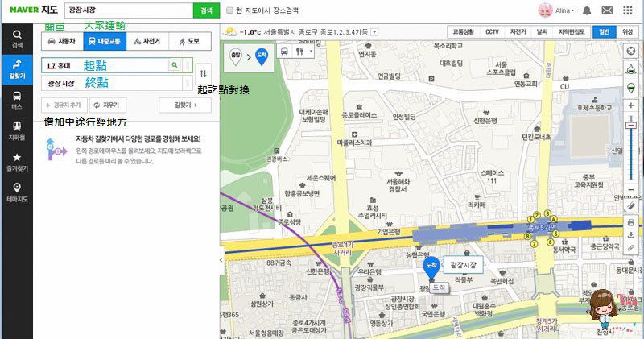Click the 던킨도너츠 map label
This screenshot has height=339, width=644.
click(x=536, y=137)
